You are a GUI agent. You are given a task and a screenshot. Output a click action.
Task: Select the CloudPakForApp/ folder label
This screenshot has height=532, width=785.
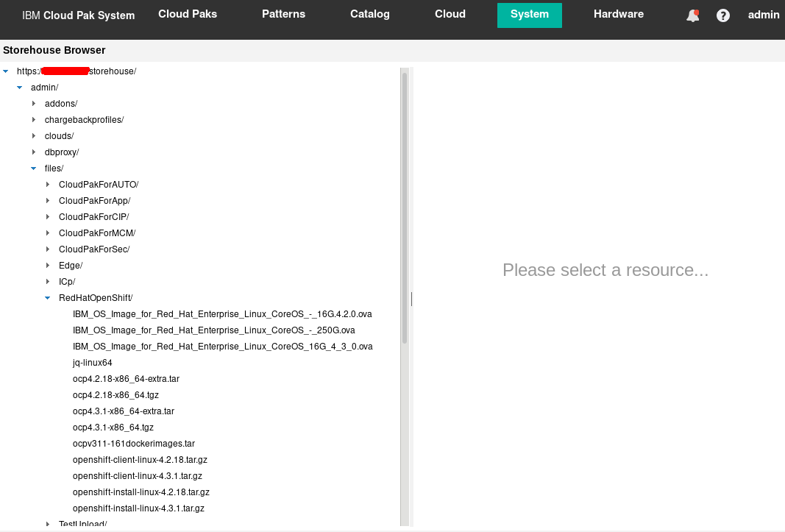95,200
